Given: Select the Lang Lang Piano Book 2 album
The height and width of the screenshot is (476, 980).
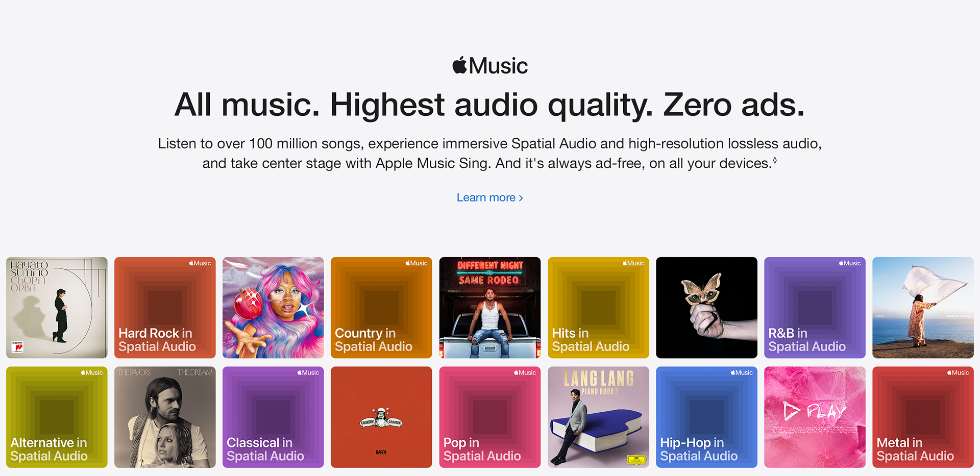Looking at the screenshot, I should coord(598,417).
